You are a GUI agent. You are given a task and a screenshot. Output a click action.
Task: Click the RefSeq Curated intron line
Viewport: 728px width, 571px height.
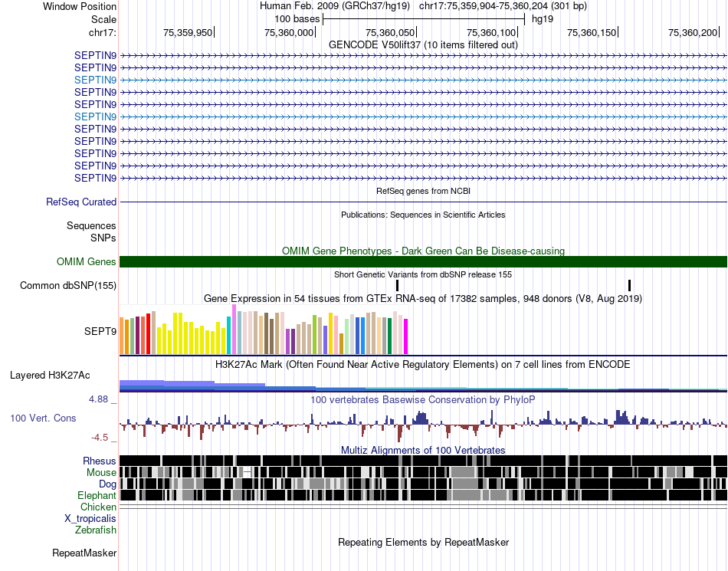pos(424,202)
